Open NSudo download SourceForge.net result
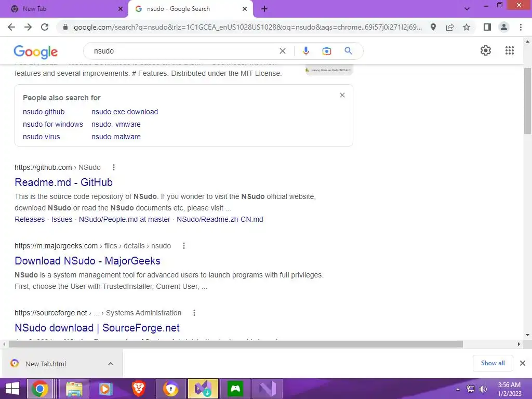Screen dimensions: 532x399 97,328
